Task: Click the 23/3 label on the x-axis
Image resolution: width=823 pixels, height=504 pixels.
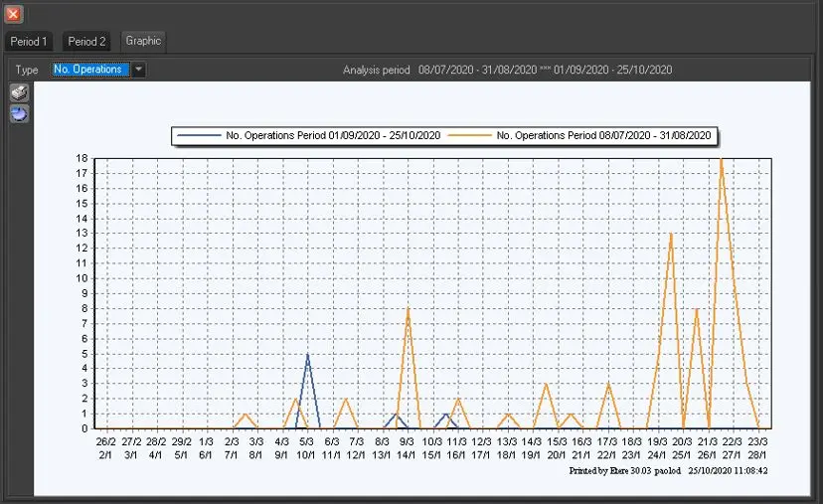Action: coord(758,440)
